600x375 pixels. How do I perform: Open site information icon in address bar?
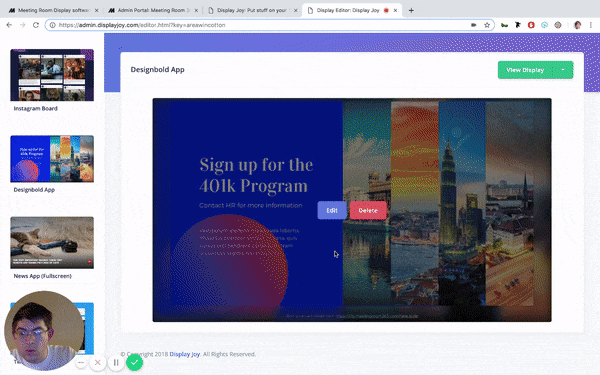click(x=52, y=25)
